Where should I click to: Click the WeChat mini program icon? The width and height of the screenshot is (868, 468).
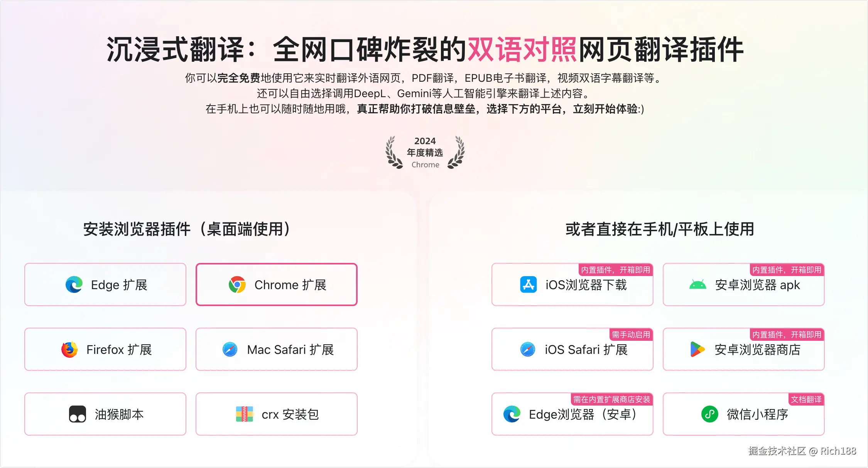(709, 414)
